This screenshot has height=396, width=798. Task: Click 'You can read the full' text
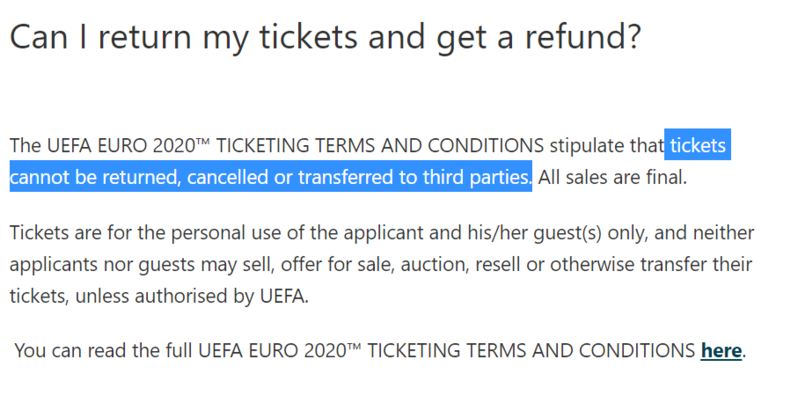(x=103, y=351)
